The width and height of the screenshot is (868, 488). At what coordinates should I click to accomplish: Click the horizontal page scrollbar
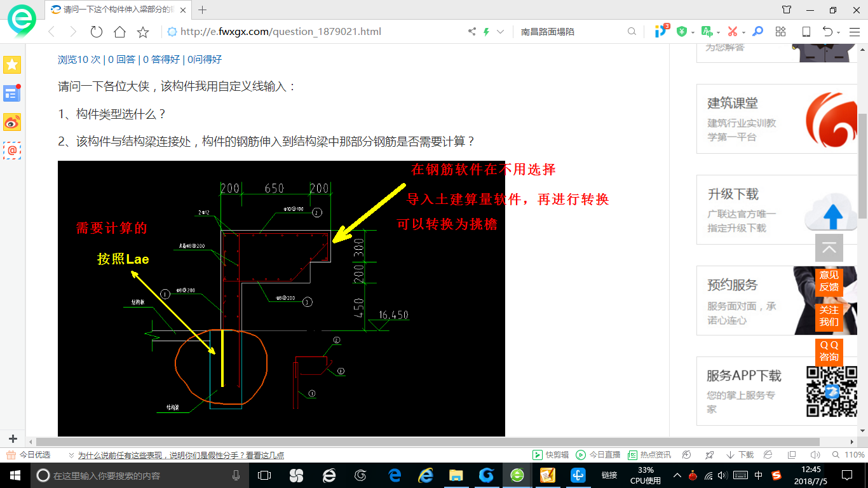coord(428,442)
